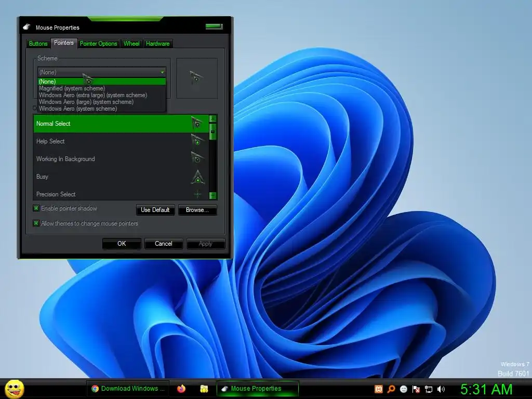Viewport: 532px width, 399px height.
Task: Click the Browse... button
Action: pyautogui.click(x=197, y=210)
